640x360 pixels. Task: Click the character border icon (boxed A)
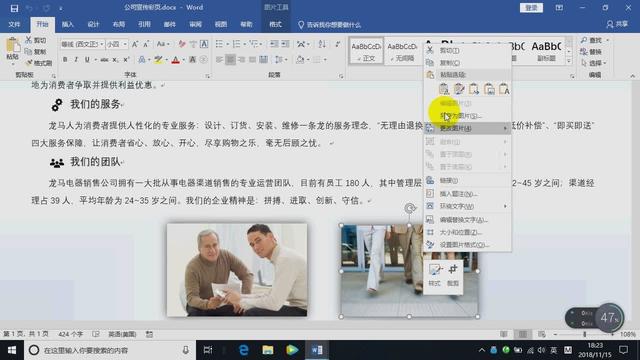[204, 44]
